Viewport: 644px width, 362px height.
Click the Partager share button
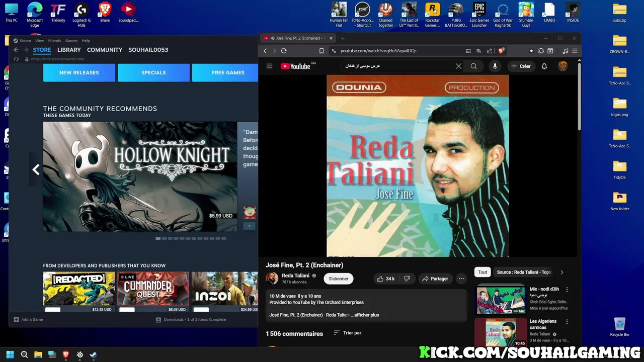[435, 279]
